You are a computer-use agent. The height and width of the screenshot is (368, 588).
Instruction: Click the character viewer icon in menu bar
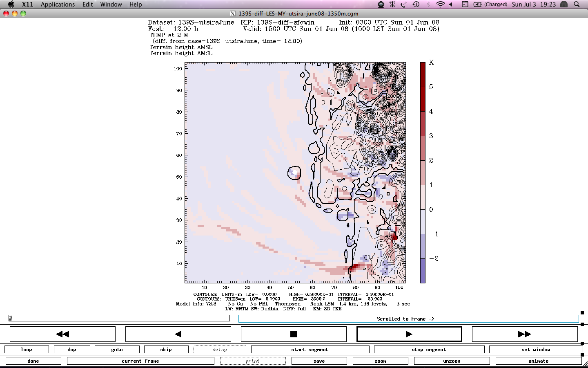tap(465, 4)
